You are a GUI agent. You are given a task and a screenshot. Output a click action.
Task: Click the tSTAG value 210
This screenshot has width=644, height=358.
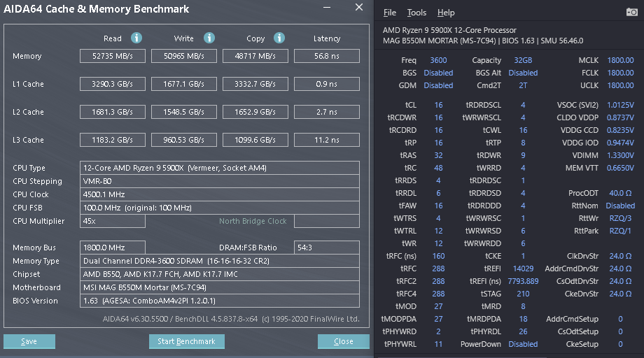point(523,294)
